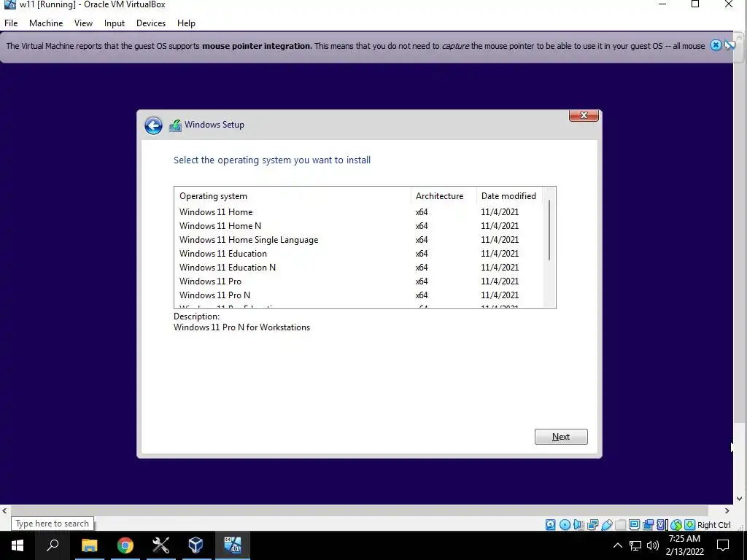Screen dimensions: 747x560
Task: Click the audio settings icon in VirtualBox status bar
Action: point(578,525)
